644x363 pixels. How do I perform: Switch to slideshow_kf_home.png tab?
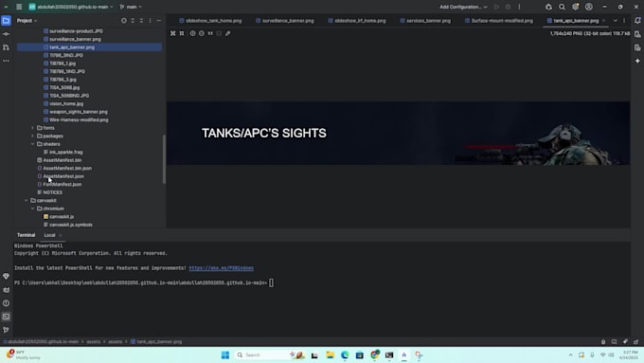pos(357,21)
